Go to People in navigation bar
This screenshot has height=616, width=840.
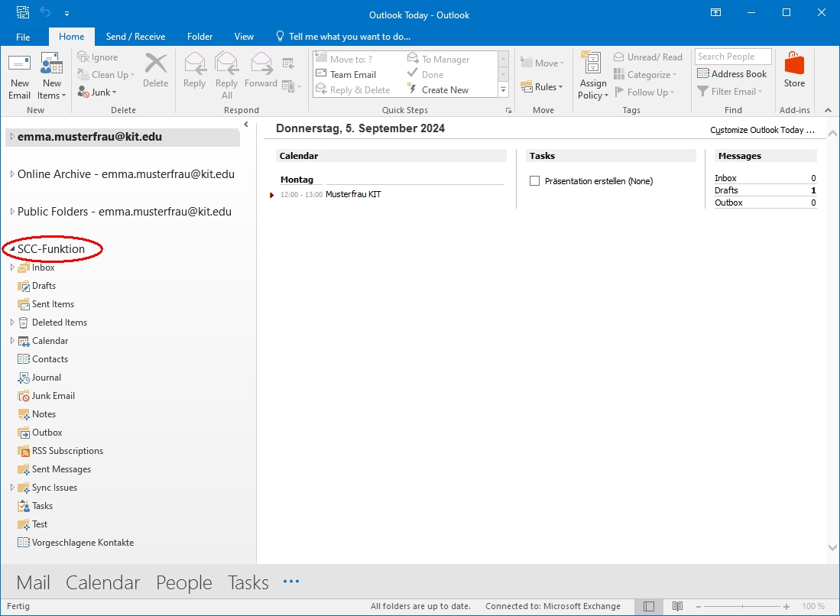pyautogui.click(x=183, y=582)
